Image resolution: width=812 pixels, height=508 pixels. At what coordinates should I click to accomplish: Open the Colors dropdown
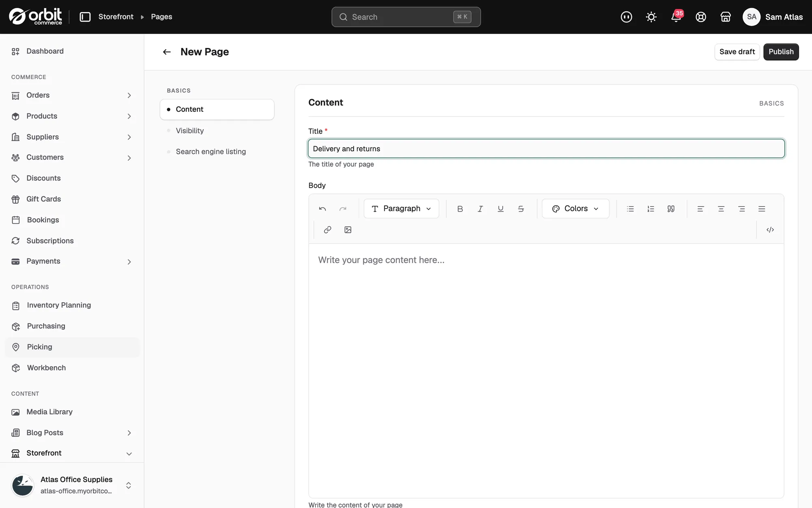(575, 208)
